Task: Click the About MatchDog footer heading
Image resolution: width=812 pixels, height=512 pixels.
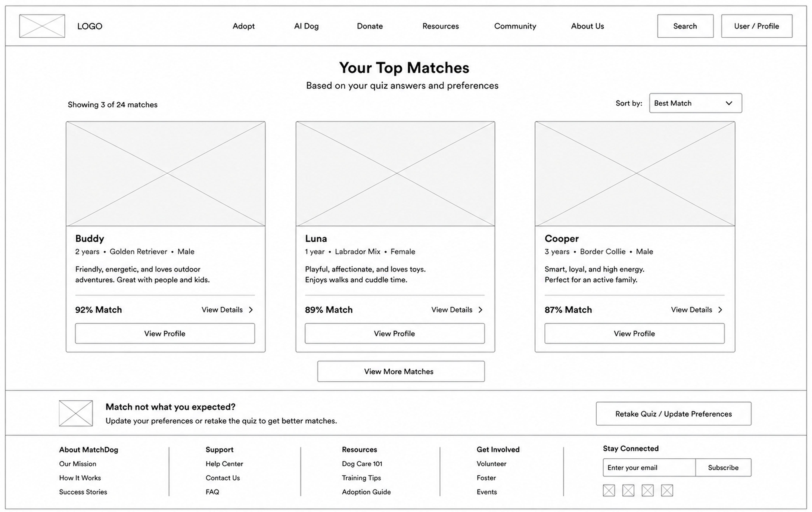Action: (x=89, y=450)
